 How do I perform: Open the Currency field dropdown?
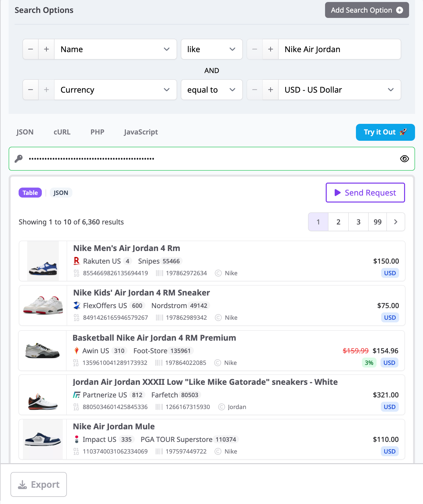pyautogui.click(x=116, y=90)
